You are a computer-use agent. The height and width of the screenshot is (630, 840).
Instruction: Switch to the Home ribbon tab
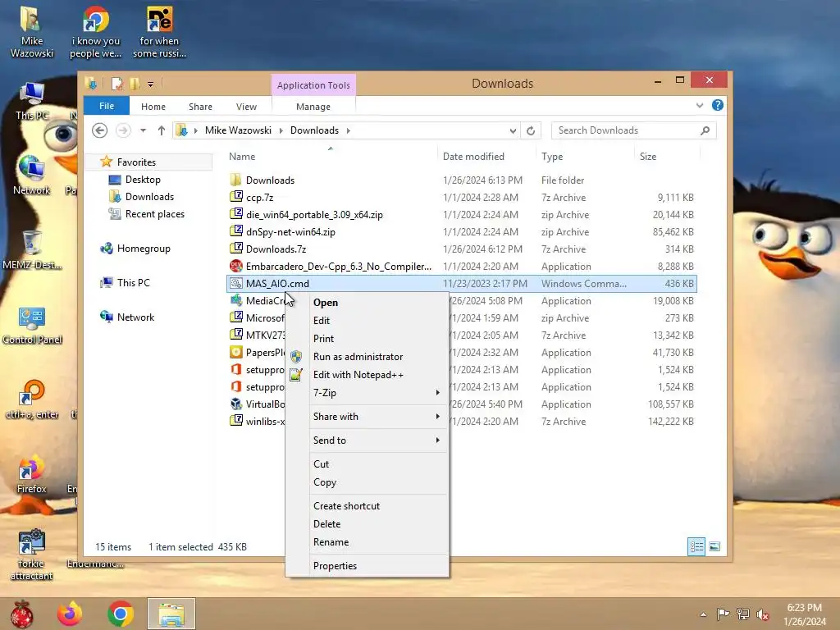(153, 107)
